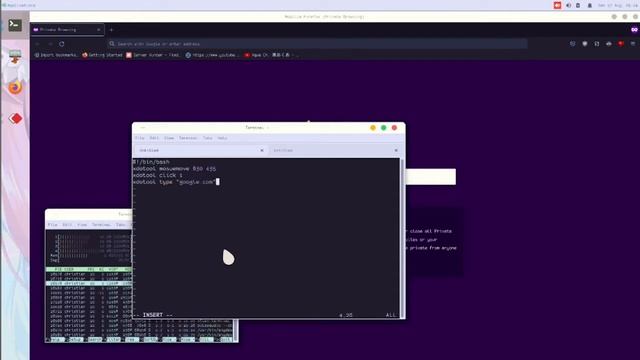
Task: Open the youtube.com bookmark
Action: (x=212, y=55)
